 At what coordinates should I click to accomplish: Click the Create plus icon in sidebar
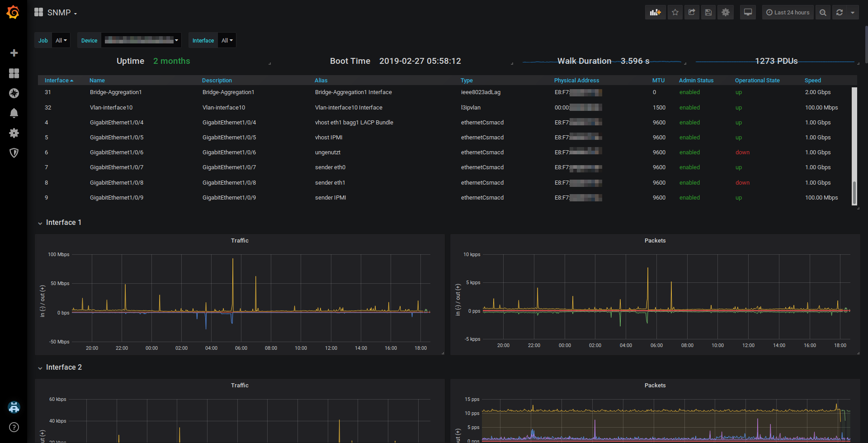[x=14, y=53]
